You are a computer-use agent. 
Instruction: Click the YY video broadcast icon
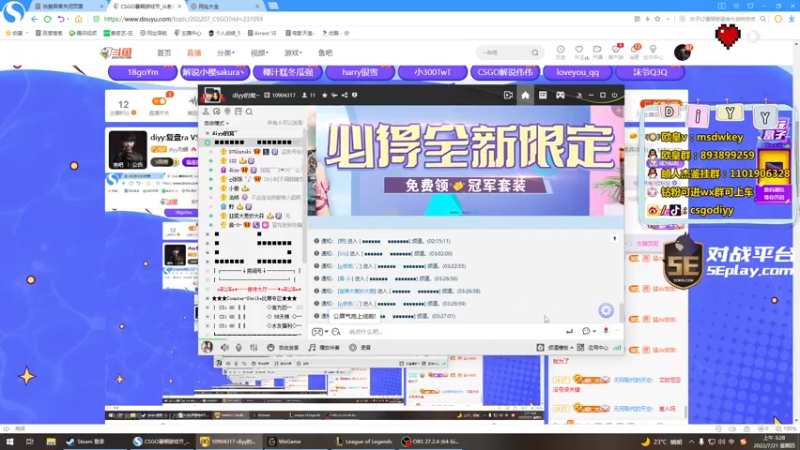pyautogui.click(x=508, y=95)
